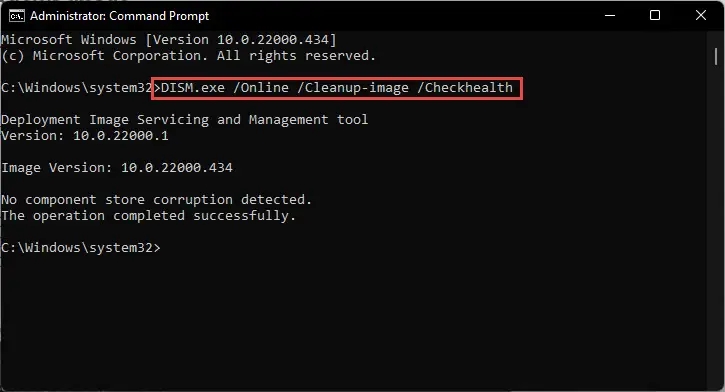Click 'No component store corruption detected.' line
Image resolution: width=725 pixels, height=392 pixels.
157,200
